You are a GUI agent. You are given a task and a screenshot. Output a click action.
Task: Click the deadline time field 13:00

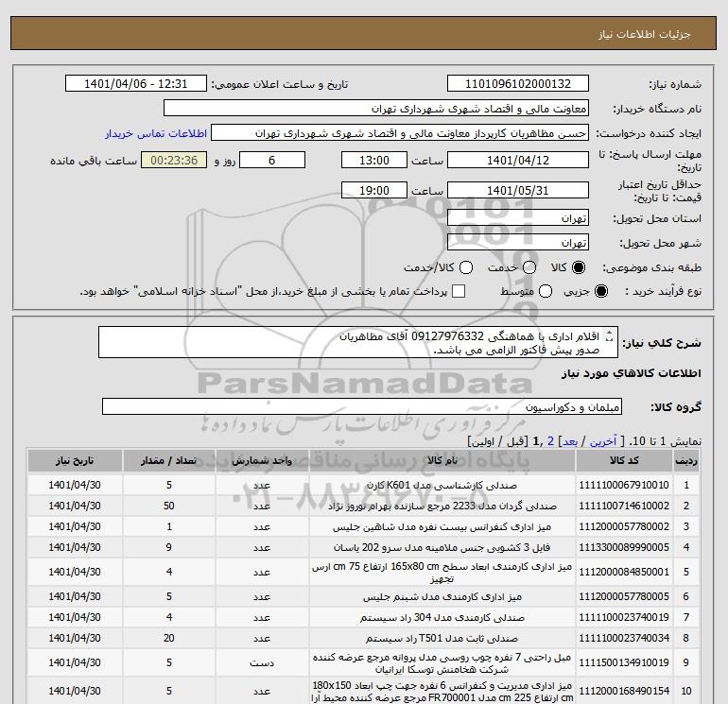click(x=374, y=160)
